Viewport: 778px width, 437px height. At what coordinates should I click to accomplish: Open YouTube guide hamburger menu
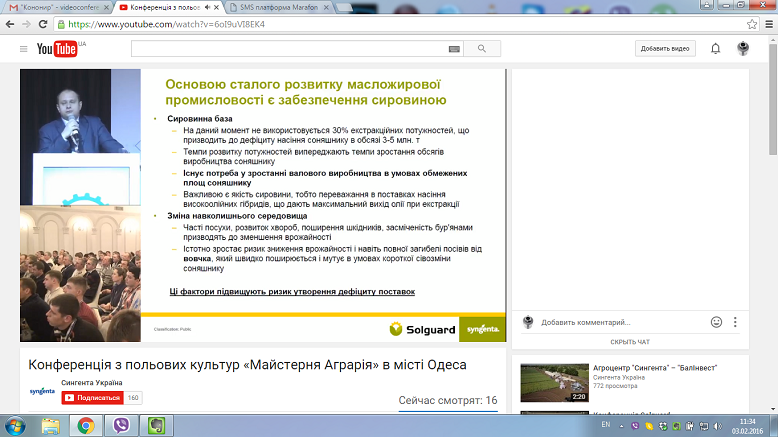[23, 49]
